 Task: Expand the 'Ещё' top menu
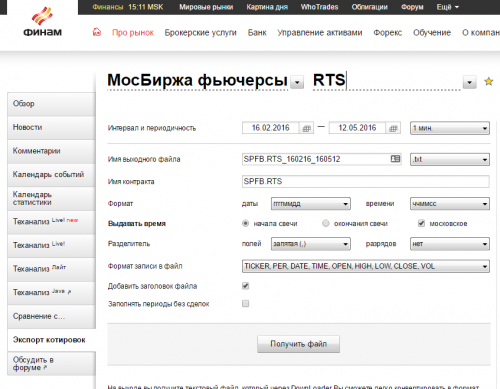pyautogui.click(x=448, y=7)
